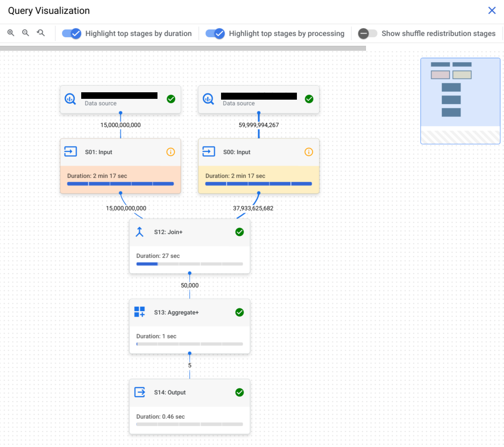
Task: Click the Join icon on stage S12
Action: pyautogui.click(x=139, y=232)
